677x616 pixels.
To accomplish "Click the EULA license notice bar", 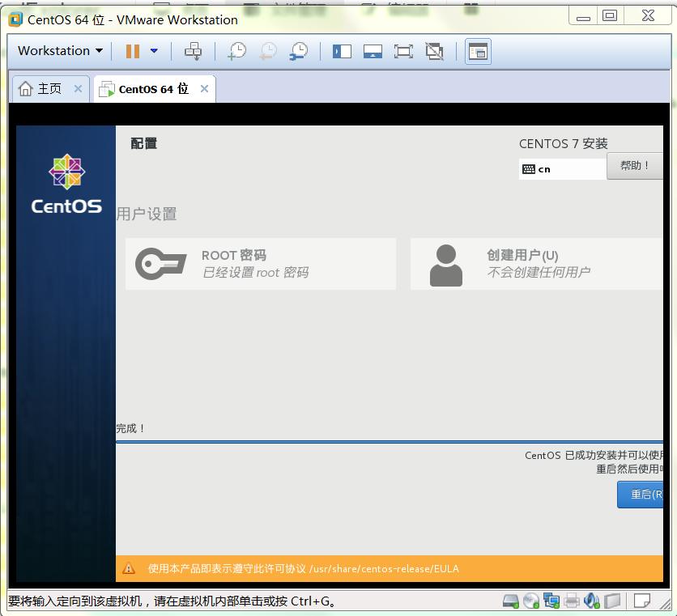I will point(390,568).
